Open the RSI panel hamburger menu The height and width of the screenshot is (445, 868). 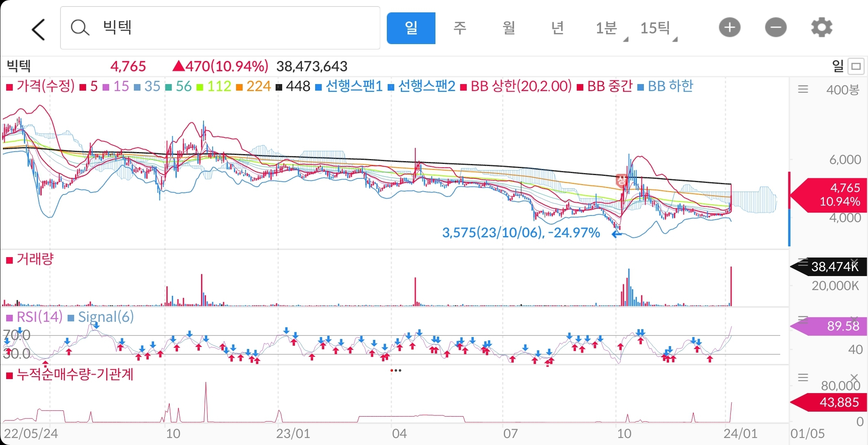click(803, 319)
